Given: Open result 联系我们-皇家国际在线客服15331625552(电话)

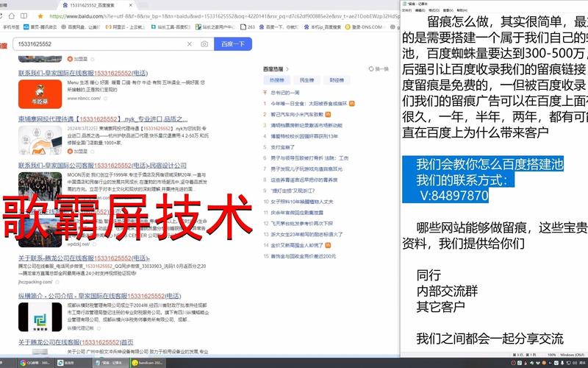Looking at the screenshot, I should 83,73.
